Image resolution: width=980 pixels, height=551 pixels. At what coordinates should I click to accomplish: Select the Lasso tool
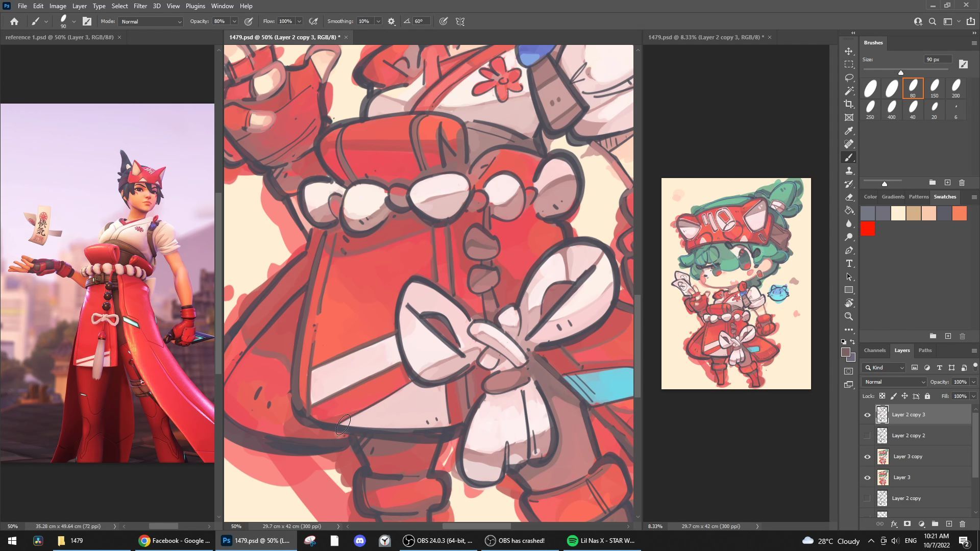[x=849, y=78]
